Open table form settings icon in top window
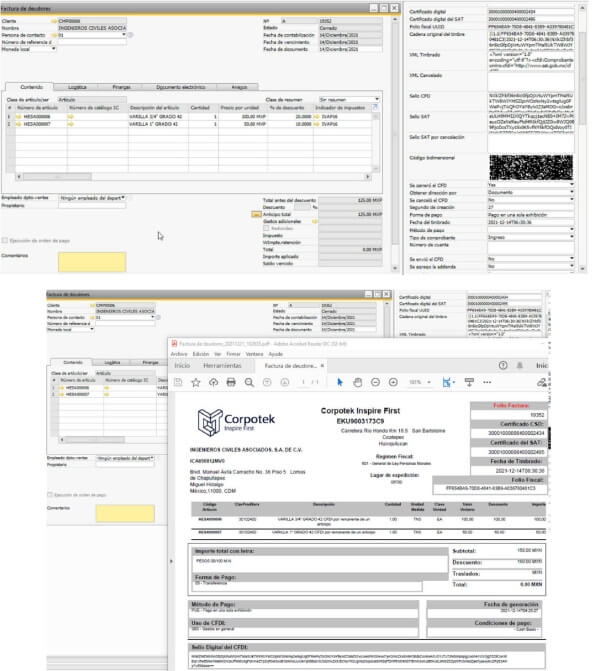600x671 pixels. click(375, 107)
